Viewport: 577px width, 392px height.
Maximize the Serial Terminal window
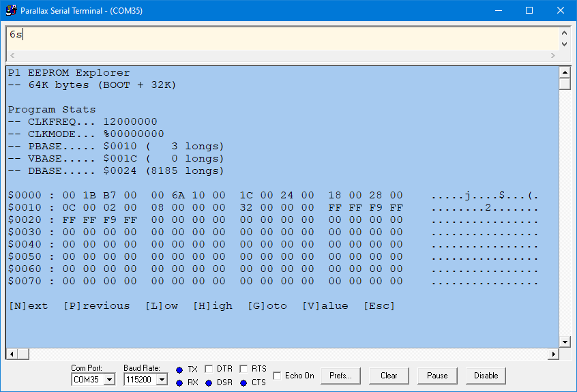point(529,11)
